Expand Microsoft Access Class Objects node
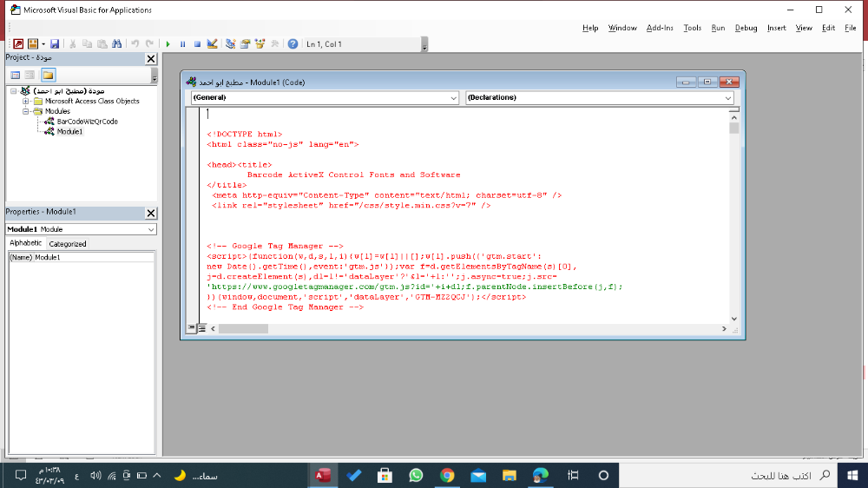 click(x=25, y=102)
